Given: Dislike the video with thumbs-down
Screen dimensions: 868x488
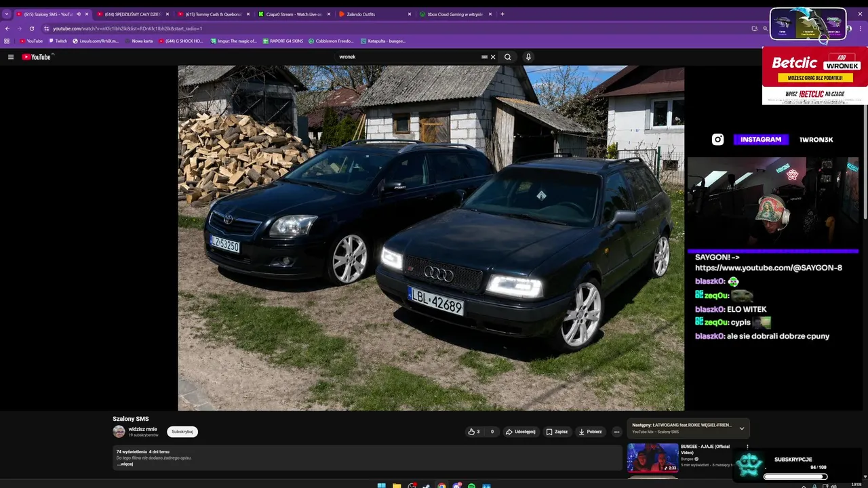Looking at the screenshot, I should [x=492, y=432].
